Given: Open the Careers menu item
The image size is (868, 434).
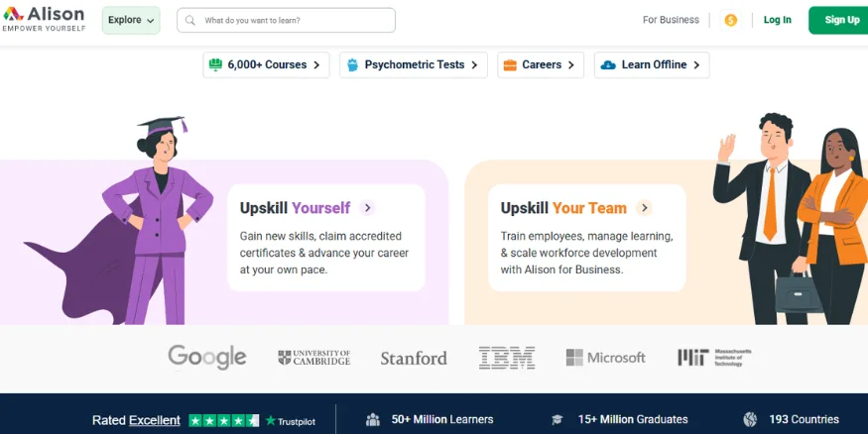Looking at the screenshot, I should (541, 64).
